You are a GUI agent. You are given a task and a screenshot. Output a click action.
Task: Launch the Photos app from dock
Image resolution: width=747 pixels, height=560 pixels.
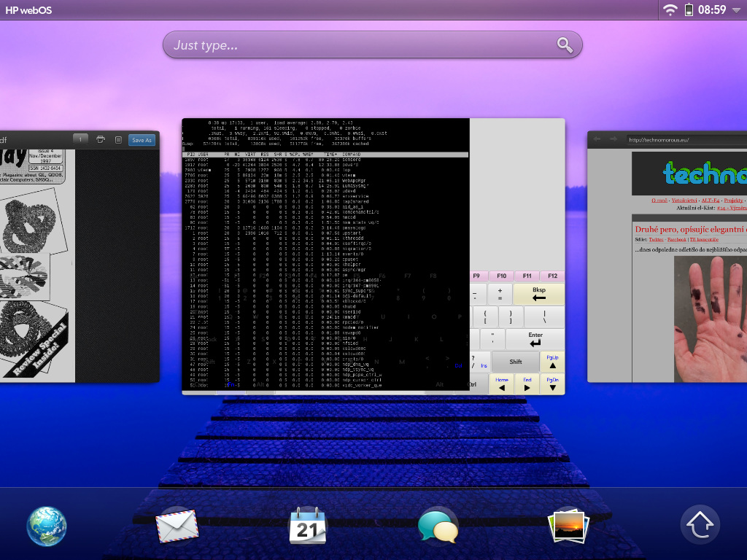[570, 526]
